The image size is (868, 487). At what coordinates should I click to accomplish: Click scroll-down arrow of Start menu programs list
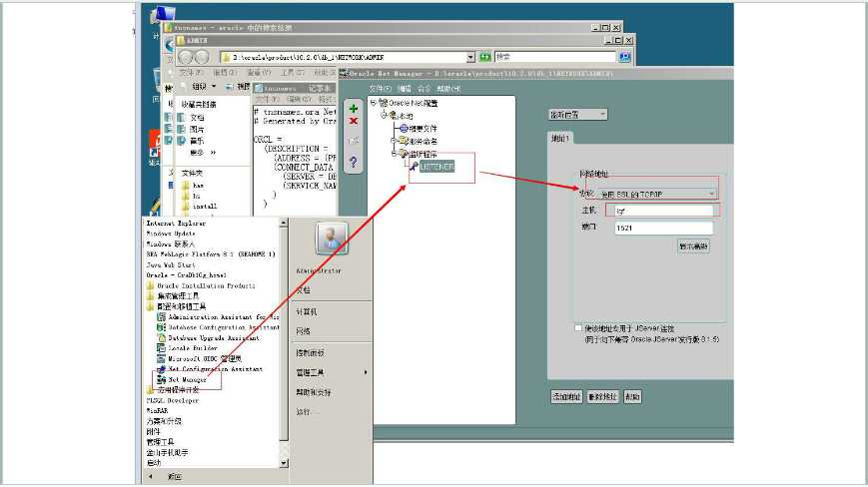tap(284, 463)
